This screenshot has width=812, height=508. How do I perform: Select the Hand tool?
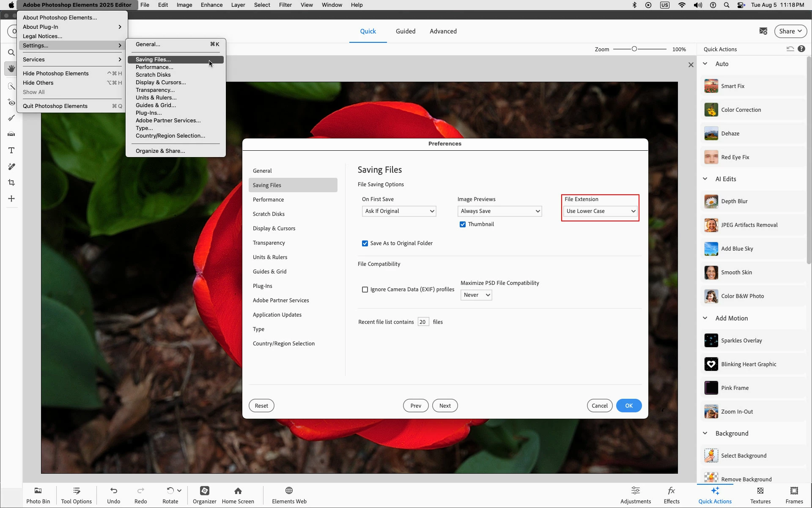click(x=11, y=69)
